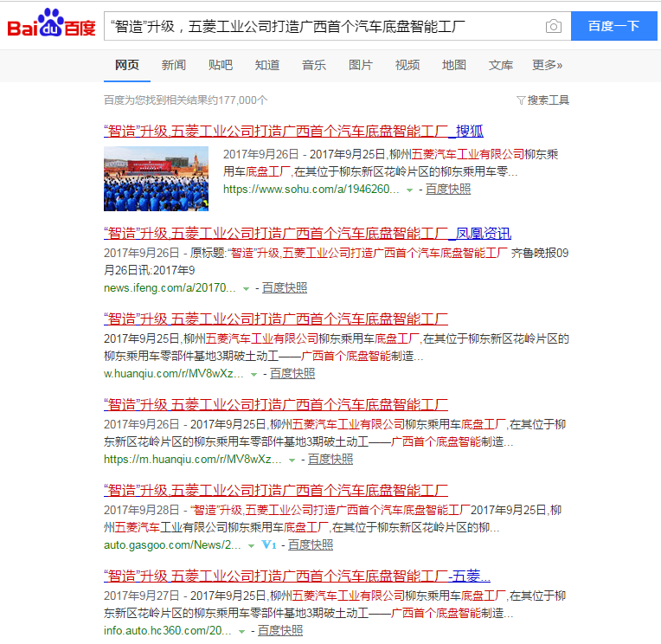Expand dropdown arrow after sohu.com URL
Image resolution: width=661 pixels, height=644 pixels.
(409, 190)
